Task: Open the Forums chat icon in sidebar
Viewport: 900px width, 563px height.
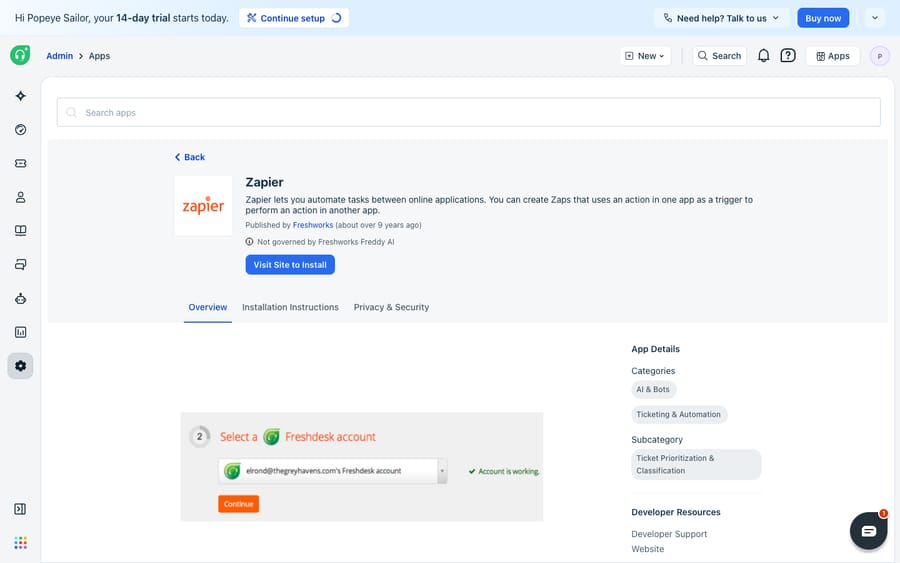Action: pos(21,265)
